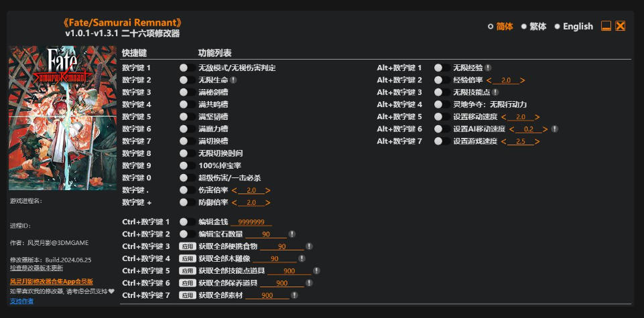Apply 获取全部便携食物 with 应用 button
This screenshot has height=318, width=644.
[x=187, y=246]
